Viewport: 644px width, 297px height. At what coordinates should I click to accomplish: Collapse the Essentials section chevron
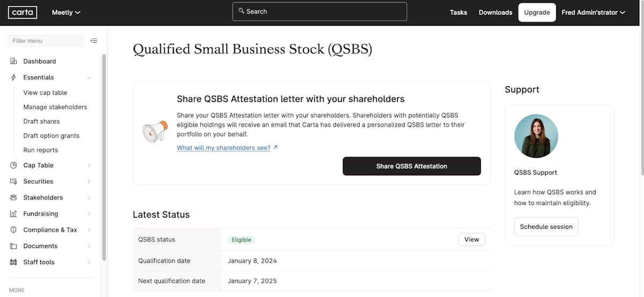point(89,78)
